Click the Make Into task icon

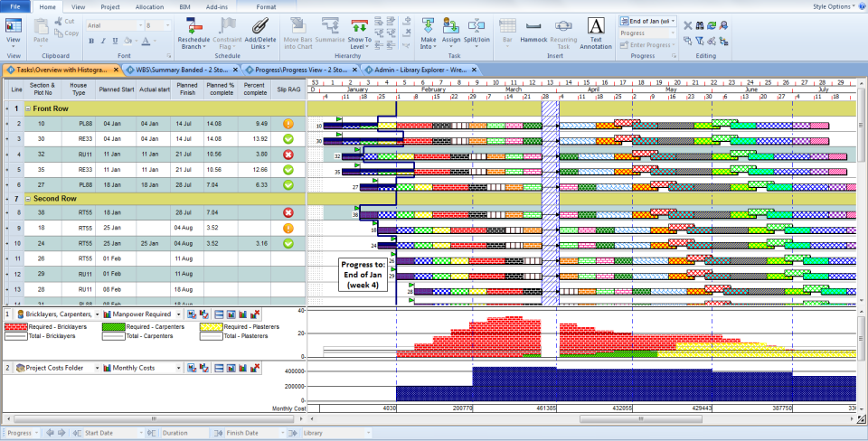(428, 27)
